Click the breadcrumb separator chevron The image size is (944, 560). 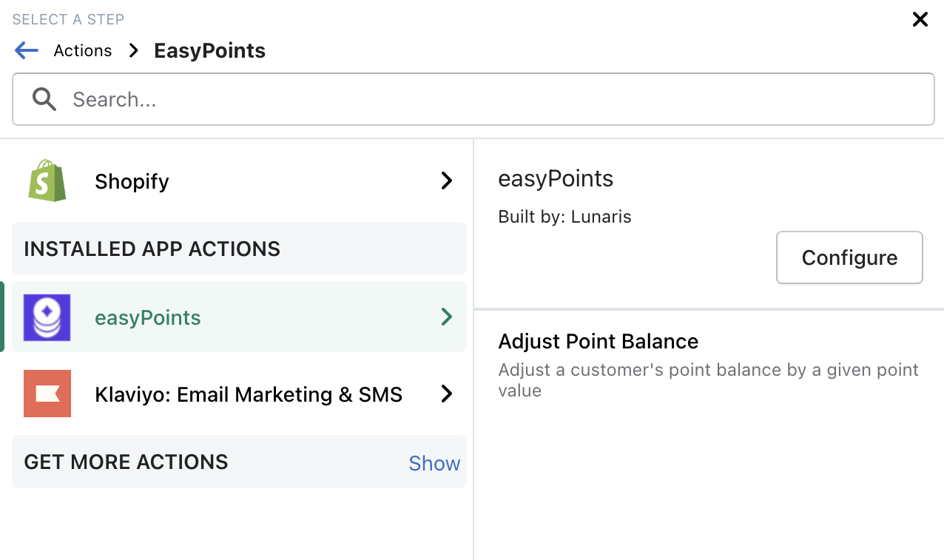[x=133, y=50]
